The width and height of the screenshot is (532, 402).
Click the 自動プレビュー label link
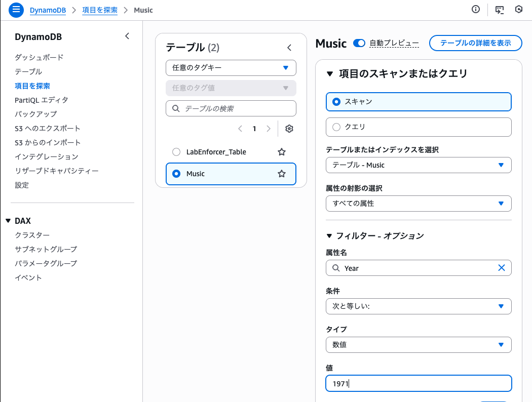[x=394, y=44]
